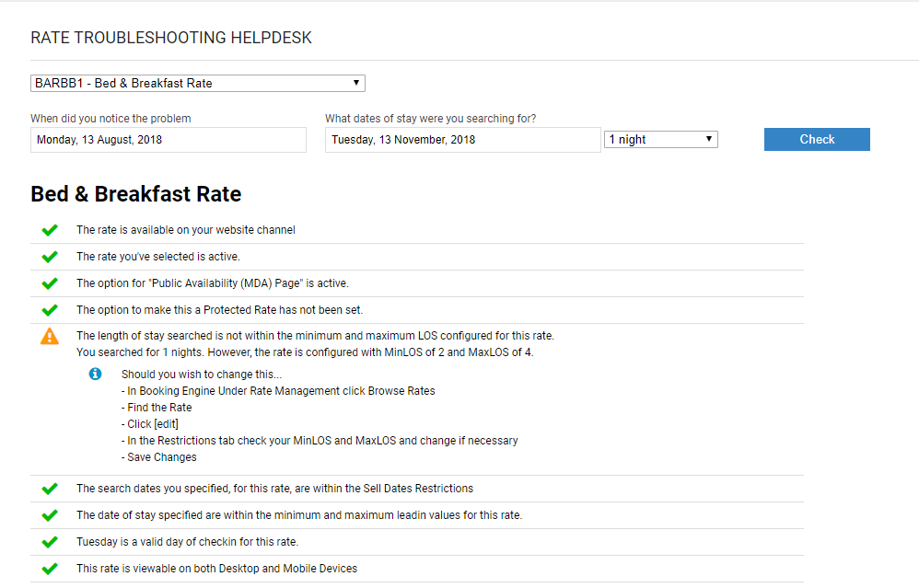Image resolution: width=919 pixels, height=588 pixels.
Task: Click the Check button
Action: tap(817, 139)
